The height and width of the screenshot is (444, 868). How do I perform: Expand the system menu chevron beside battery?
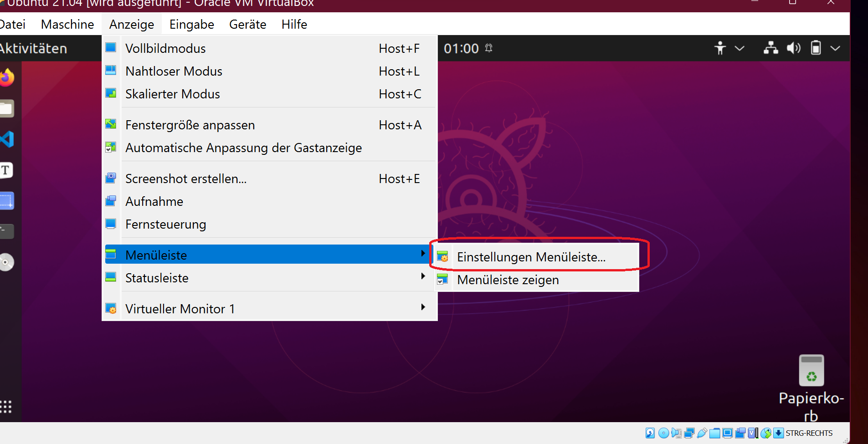point(835,48)
